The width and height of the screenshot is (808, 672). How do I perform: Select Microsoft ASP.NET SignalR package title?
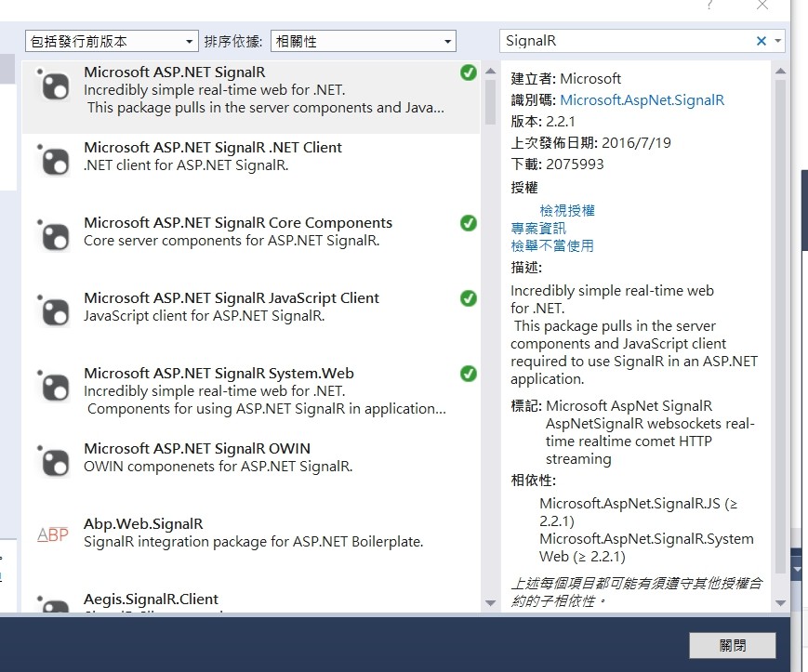(175, 72)
